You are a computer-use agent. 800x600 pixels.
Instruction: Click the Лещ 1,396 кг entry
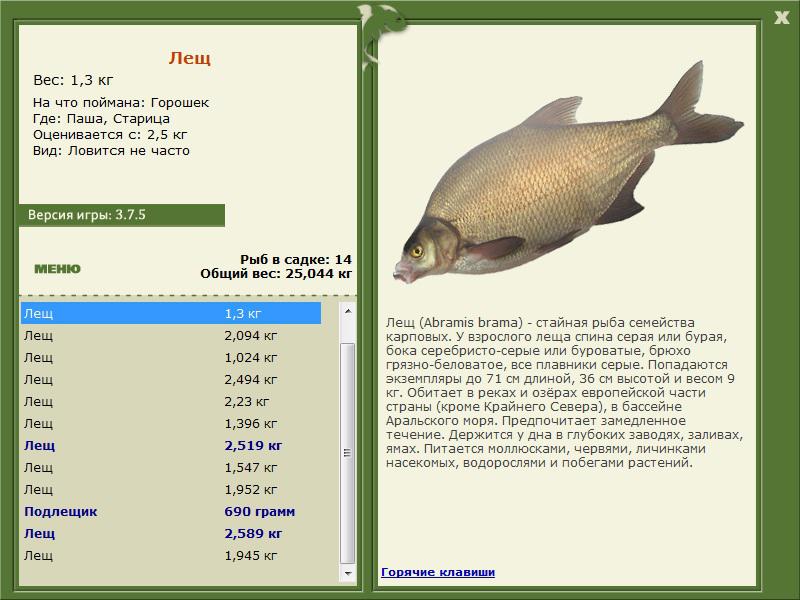pos(170,424)
